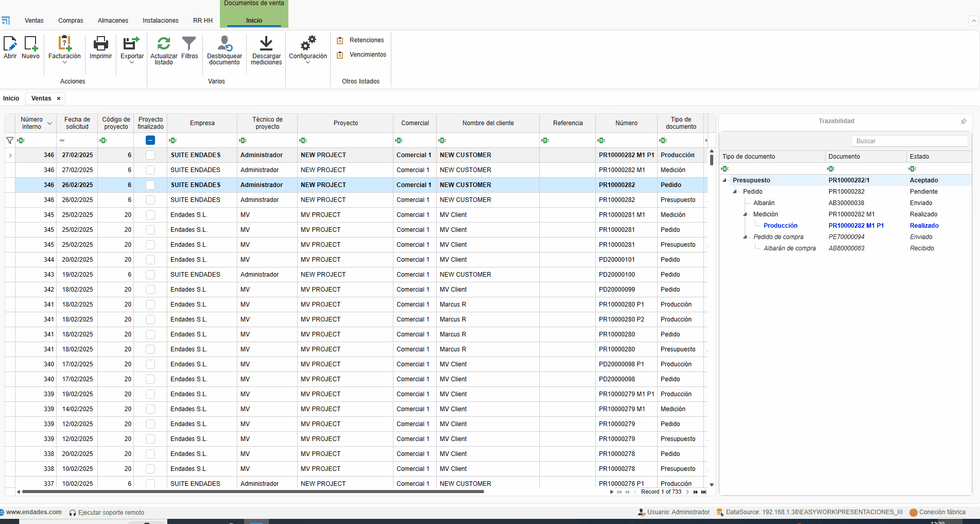The image size is (980, 524).
Task: Expand the Facturación dropdown arrow
Action: [x=64, y=62]
